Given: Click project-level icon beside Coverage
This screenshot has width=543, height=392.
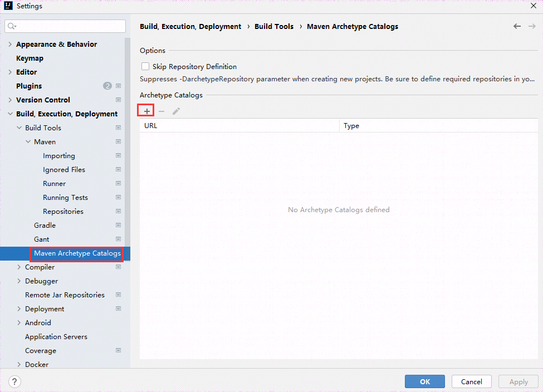Looking at the screenshot, I should (x=119, y=350).
